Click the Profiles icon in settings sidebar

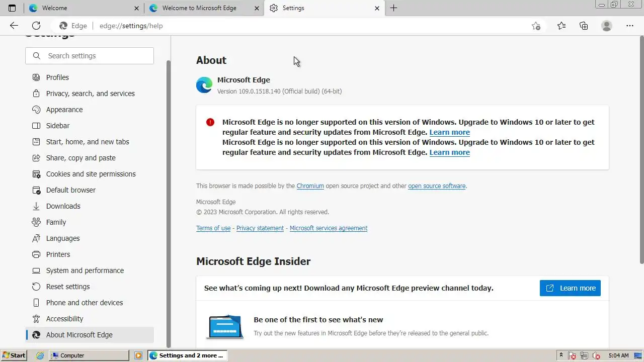tap(36, 77)
